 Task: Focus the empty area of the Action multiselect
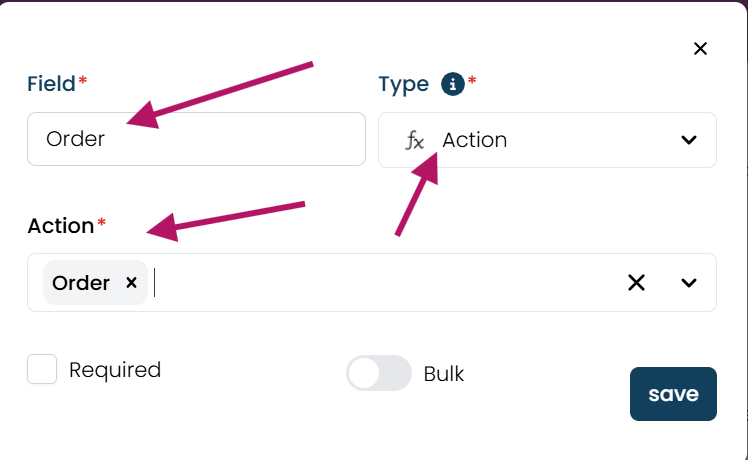pos(386,282)
